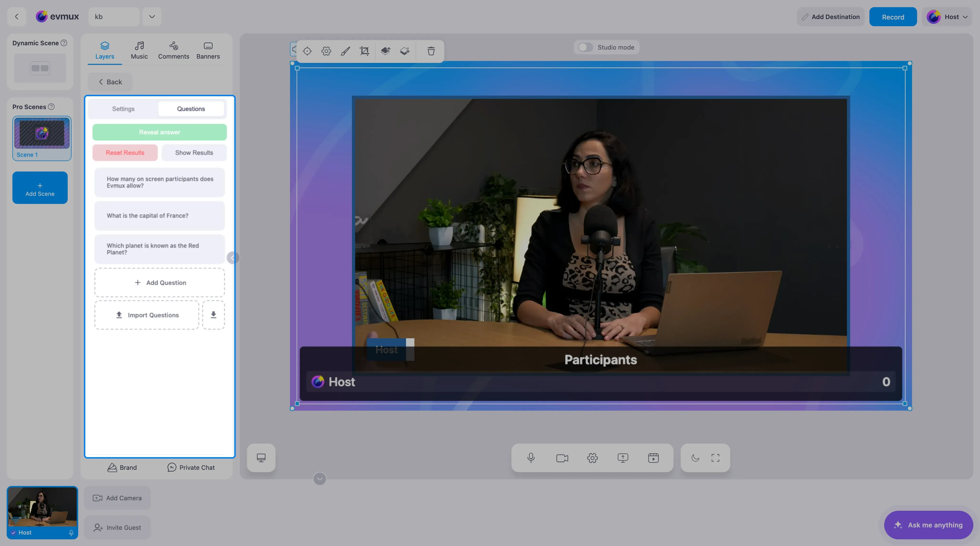Toggle Studio mode switch
Viewport: 980px width, 546px height.
pyautogui.click(x=585, y=48)
